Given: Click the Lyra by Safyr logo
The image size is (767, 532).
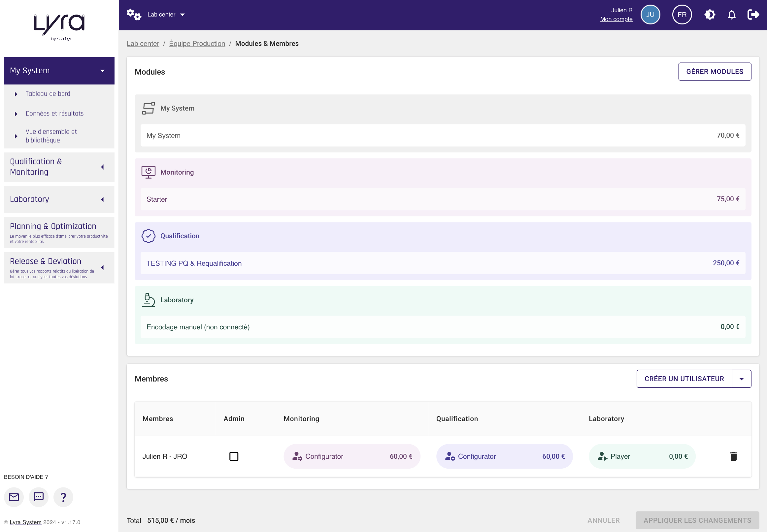Looking at the screenshot, I should pos(59,27).
